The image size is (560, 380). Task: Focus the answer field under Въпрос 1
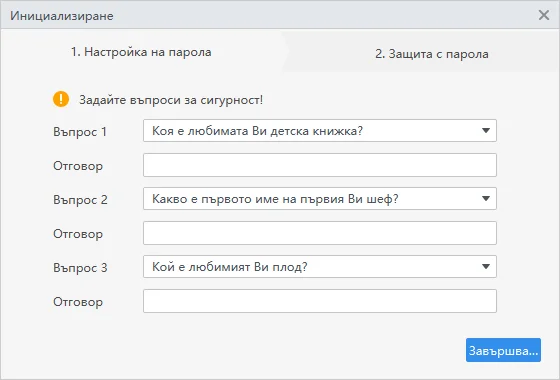coord(320,165)
